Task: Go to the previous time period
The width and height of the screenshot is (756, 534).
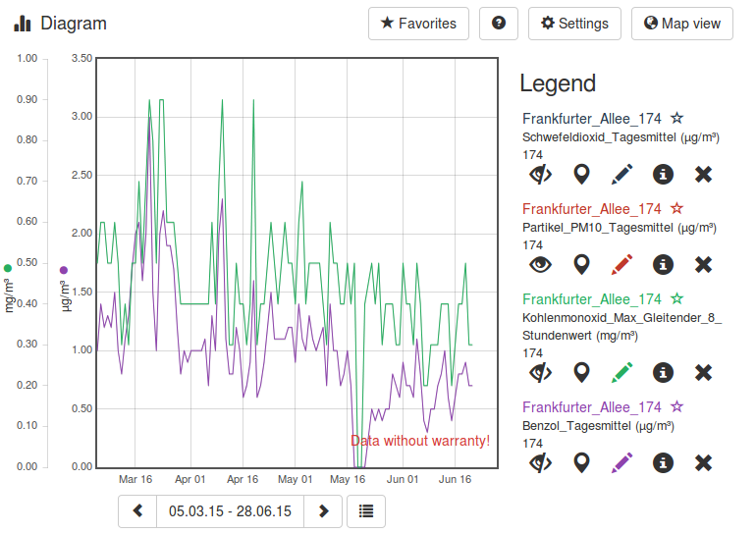Action: click(x=137, y=511)
